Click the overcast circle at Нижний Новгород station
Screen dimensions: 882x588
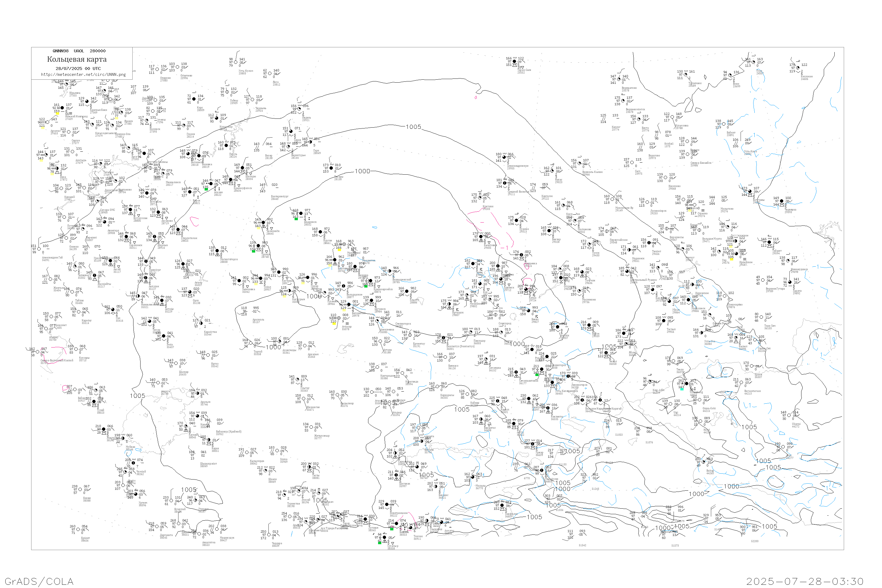click(x=62, y=108)
